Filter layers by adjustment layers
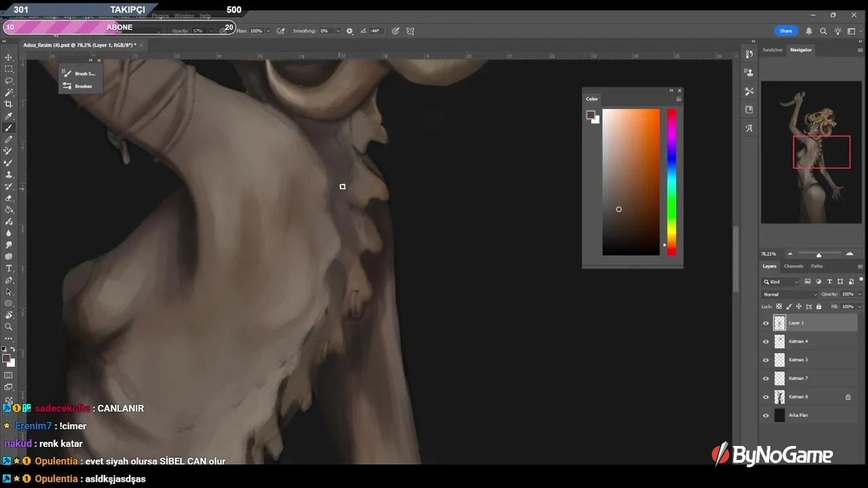The width and height of the screenshot is (868, 488). [818, 281]
